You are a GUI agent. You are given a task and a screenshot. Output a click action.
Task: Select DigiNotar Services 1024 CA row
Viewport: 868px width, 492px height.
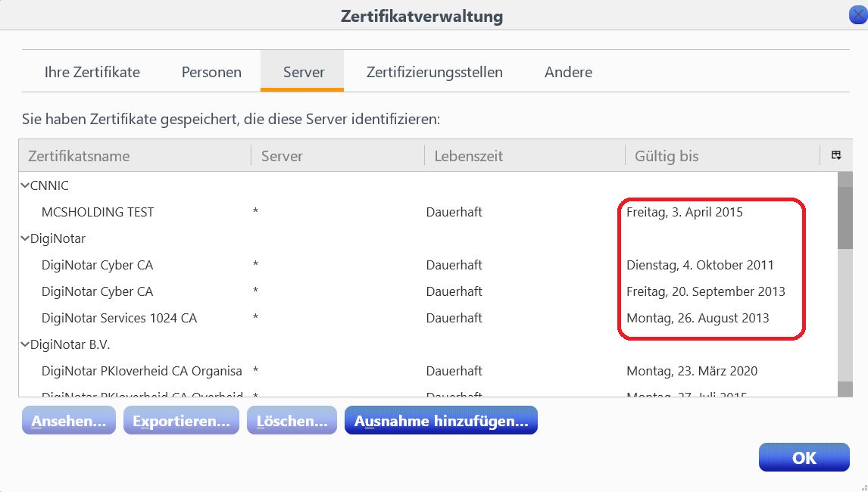coord(428,318)
